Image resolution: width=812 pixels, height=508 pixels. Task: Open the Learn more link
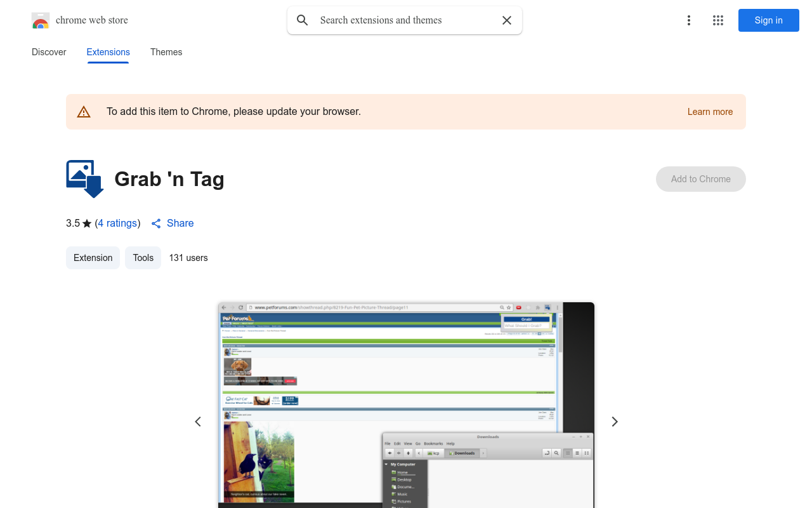coord(710,112)
